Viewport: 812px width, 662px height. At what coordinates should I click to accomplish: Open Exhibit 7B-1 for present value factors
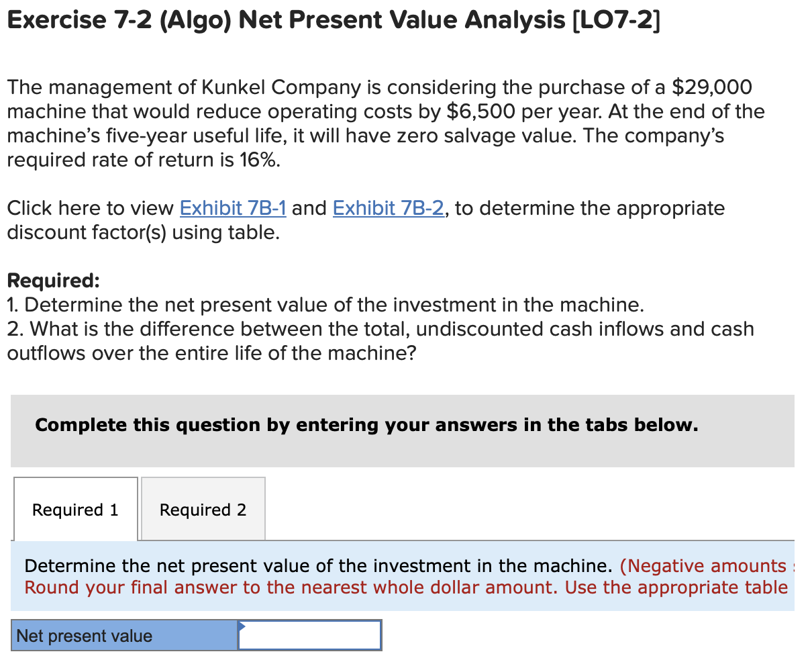[x=232, y=208]
